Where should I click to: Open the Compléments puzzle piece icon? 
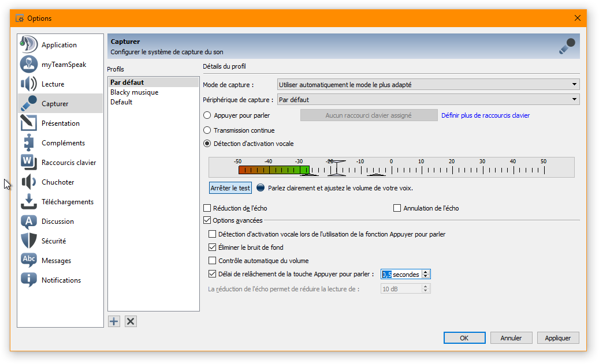tap(29, 143)
